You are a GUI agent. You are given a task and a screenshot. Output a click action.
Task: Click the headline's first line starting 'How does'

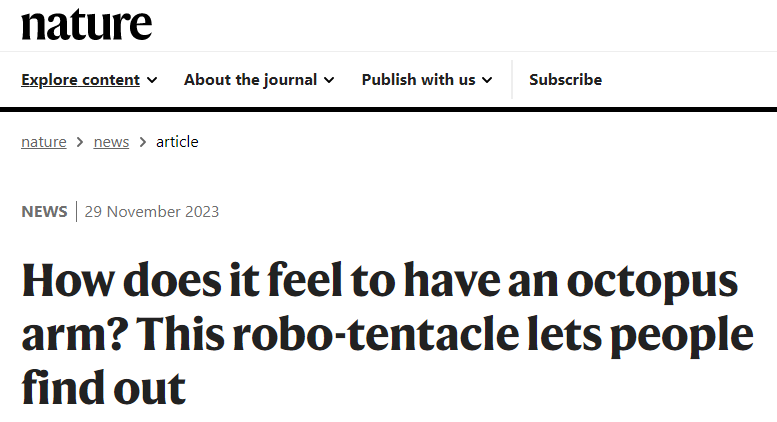(x=378, y=283)
